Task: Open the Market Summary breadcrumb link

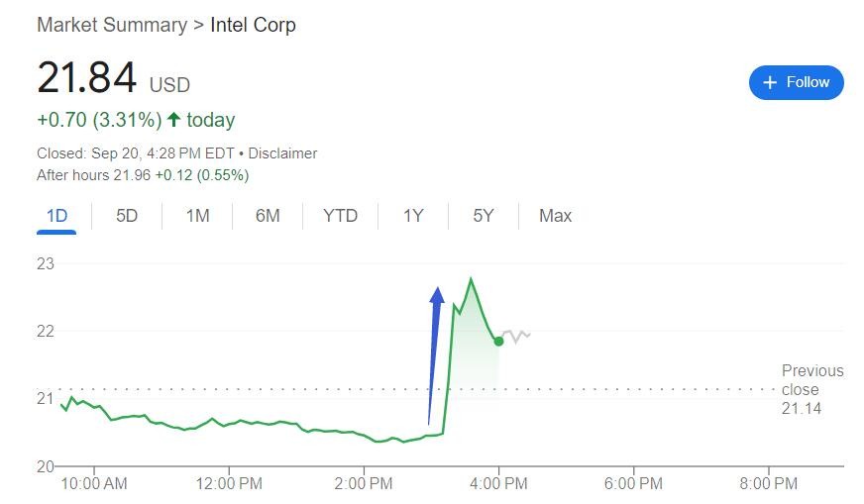Action: [111, 25]
